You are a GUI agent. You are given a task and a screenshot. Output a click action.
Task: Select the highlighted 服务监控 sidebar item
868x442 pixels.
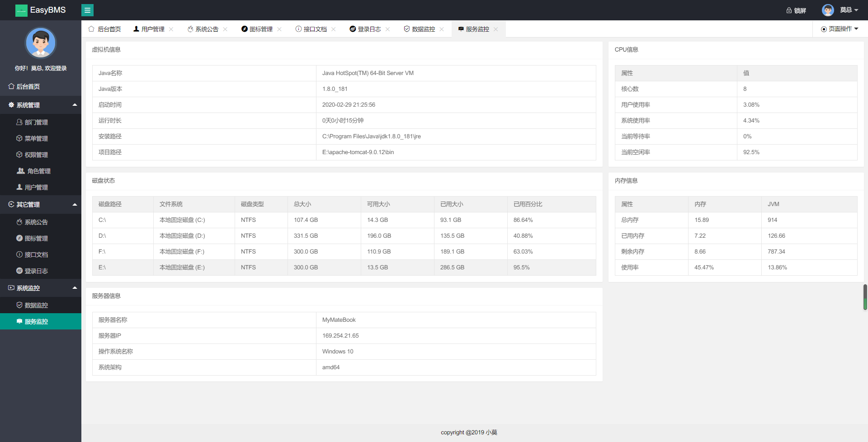(41, 321)
